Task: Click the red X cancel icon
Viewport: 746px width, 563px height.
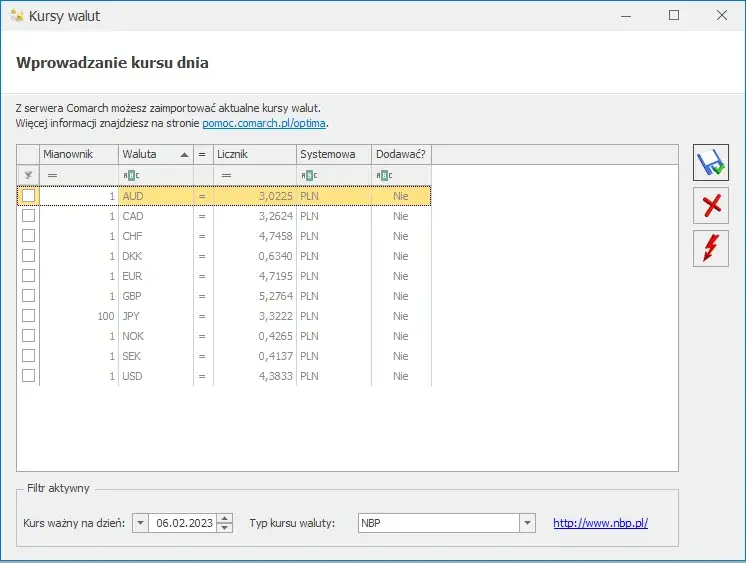Action: tap(711, 206)
